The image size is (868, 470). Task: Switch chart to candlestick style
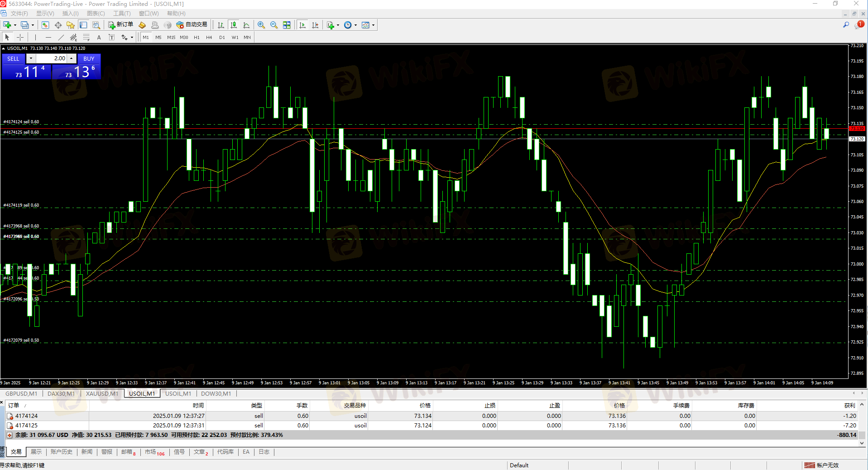[234, 25]
